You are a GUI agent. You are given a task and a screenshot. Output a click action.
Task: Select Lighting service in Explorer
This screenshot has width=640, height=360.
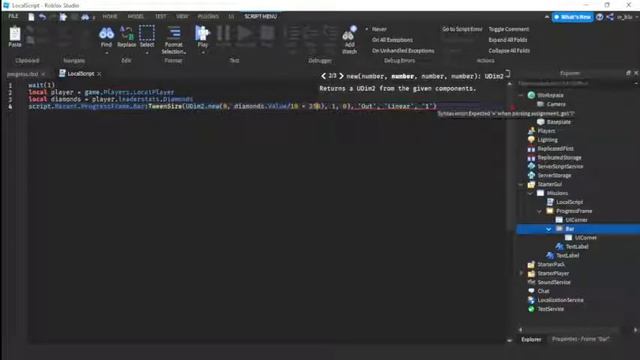click(x=547, y=140)
